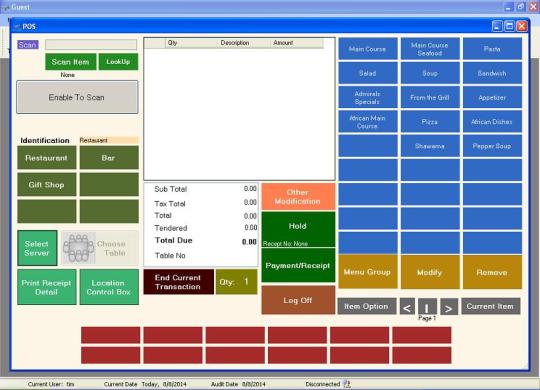Open Location Control Box
This screenshot has height=390, width=540.
[x=109, y=287]
